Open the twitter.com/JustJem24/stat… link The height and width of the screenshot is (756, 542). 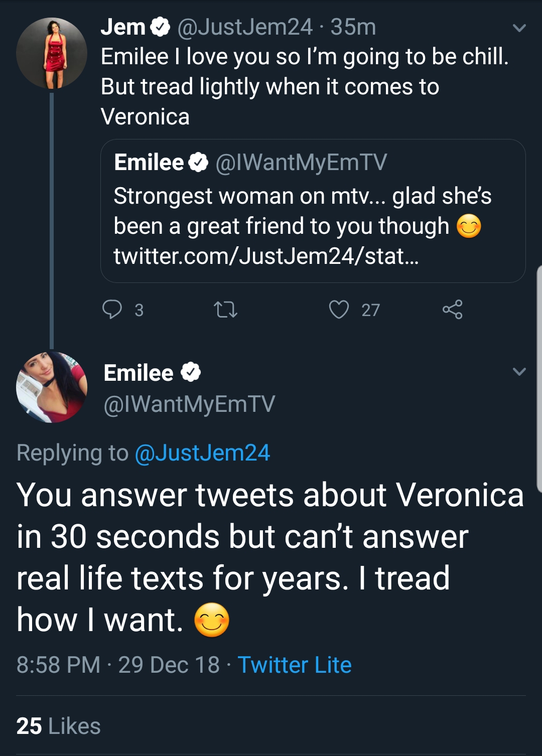click(266, 256)
